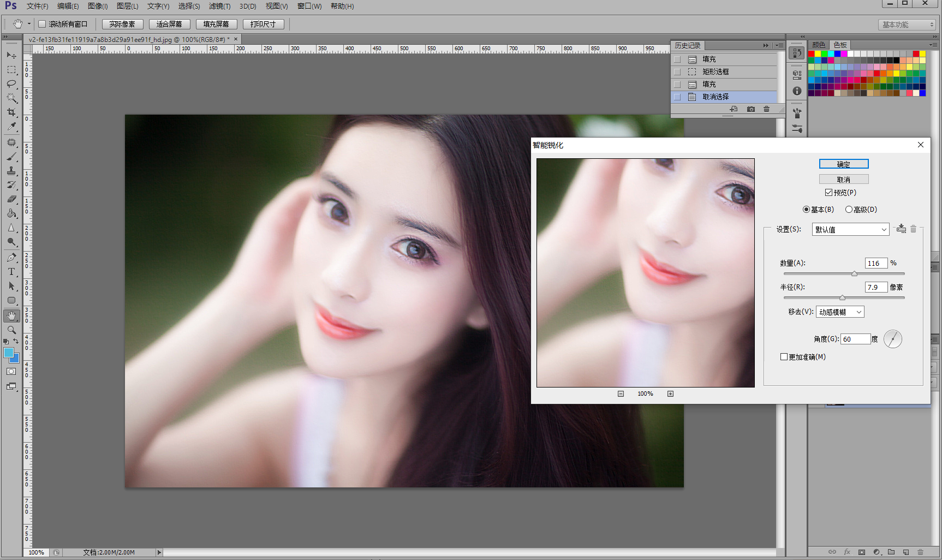Click the 填充屏幕 button

pyautogui.click(x=216, y=24)
